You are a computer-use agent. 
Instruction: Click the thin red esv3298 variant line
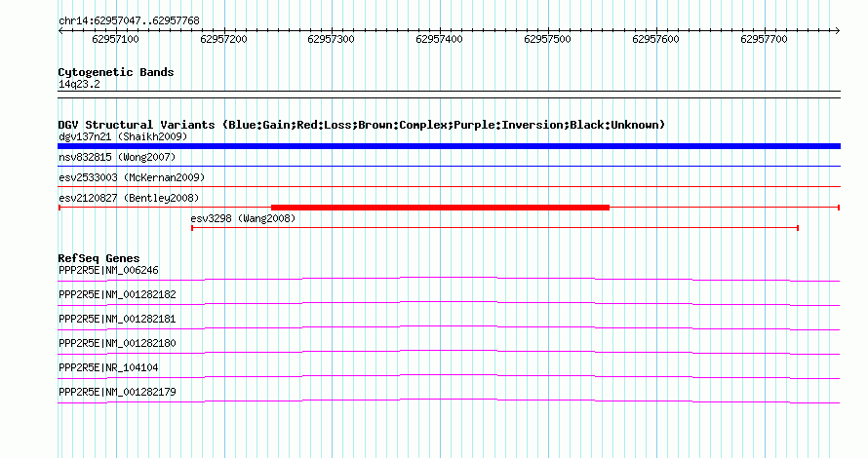click(x=494, y=228)
